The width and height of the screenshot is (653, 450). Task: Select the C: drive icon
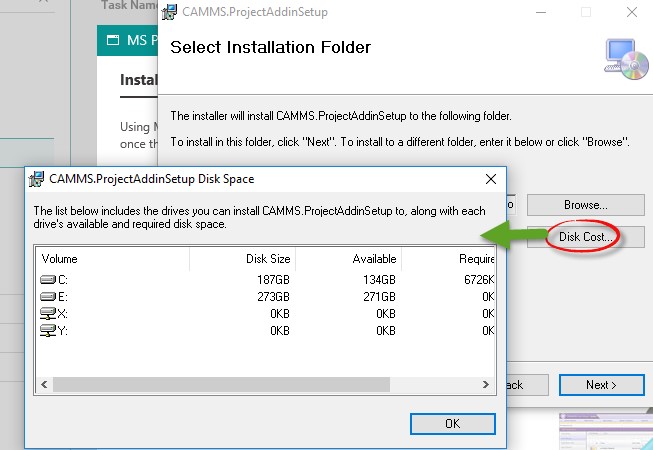click(48, 279)
